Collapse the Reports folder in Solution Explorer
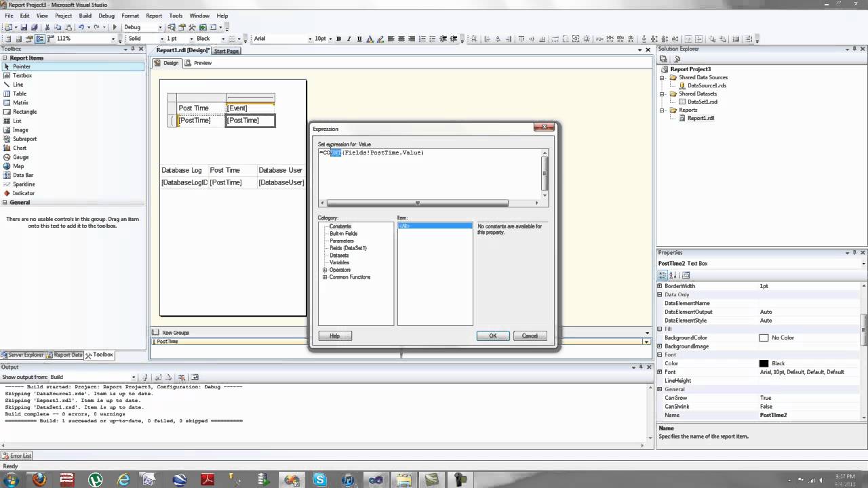Image resolution: width=868 pixels, height=488 pixels. tap(663, 110)
